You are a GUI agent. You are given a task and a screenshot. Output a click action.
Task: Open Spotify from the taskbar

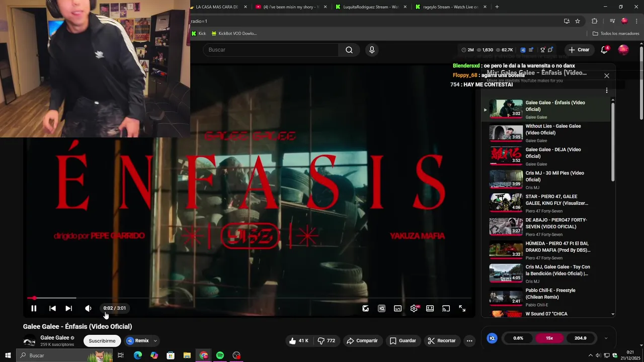click(x=220, y=355)
